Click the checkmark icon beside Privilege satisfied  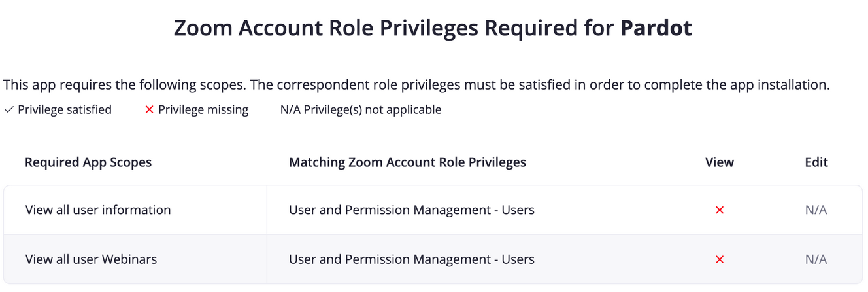(x=9, y=110)
